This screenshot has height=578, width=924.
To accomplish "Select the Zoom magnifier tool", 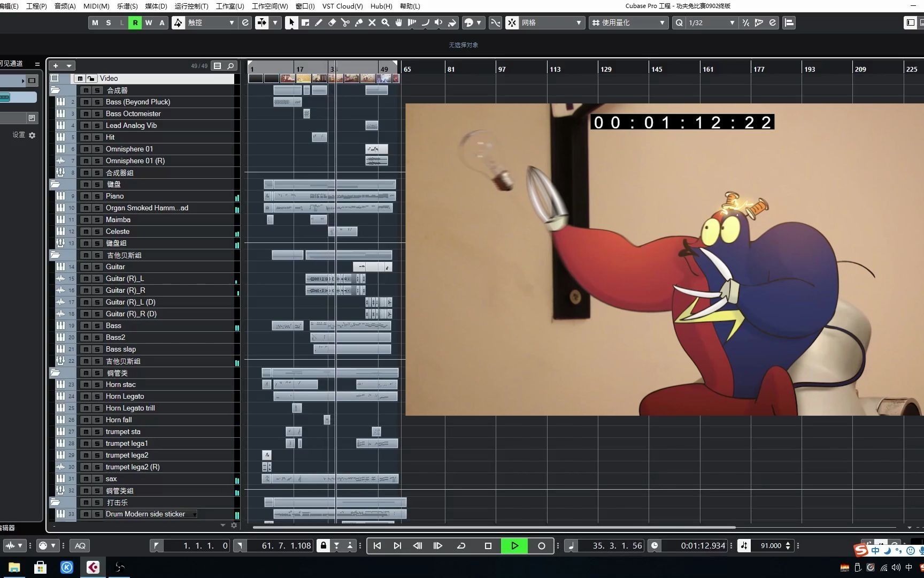I will 385,22.
